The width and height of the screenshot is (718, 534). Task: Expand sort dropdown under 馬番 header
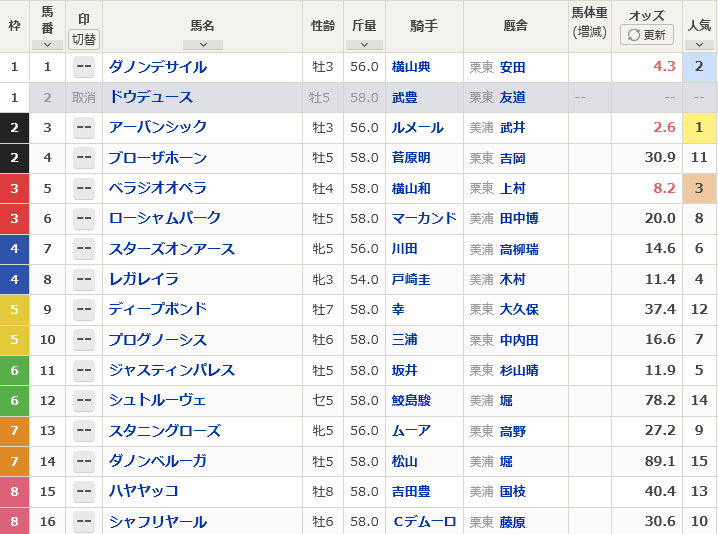pyautogui.click(x=47, y=44)
